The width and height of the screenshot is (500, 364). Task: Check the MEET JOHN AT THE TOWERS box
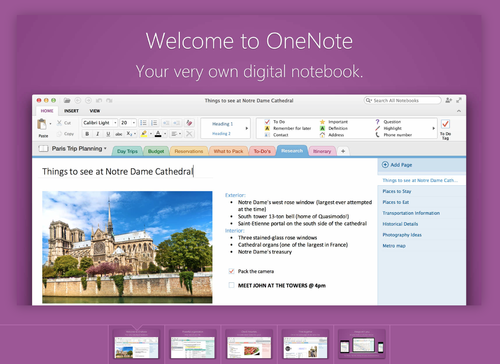[231, 285]
